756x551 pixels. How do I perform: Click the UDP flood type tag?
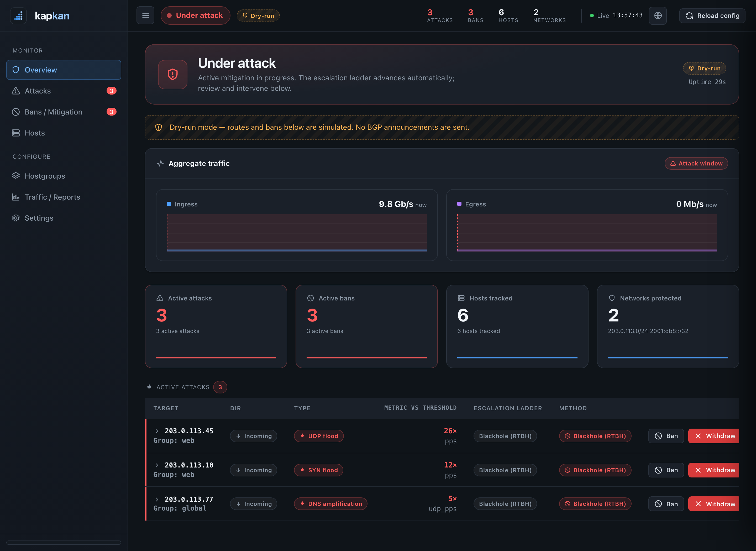(319, 436)
